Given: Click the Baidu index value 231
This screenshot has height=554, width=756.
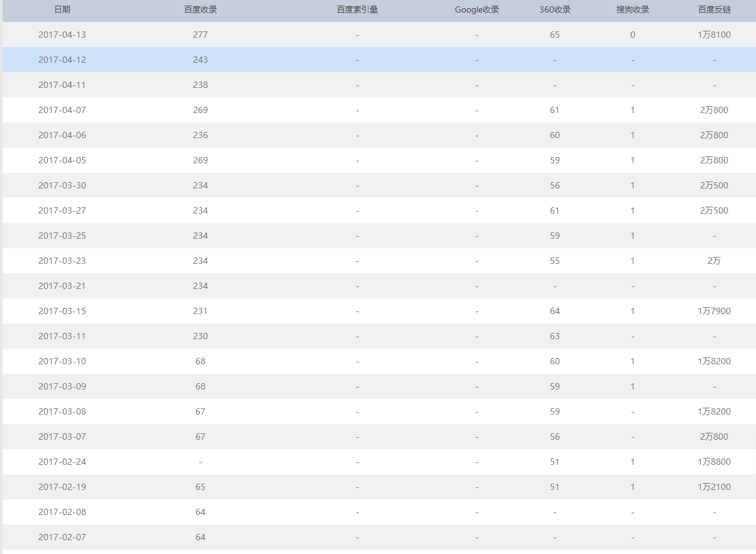Looking at the screenshot, I should click(200, 311).
